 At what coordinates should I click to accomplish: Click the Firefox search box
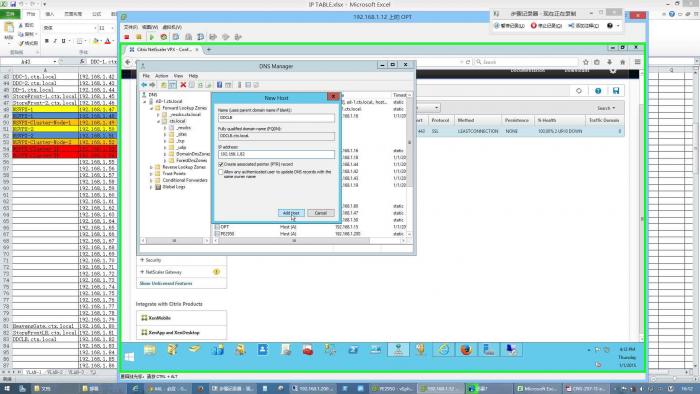(527, 62)
